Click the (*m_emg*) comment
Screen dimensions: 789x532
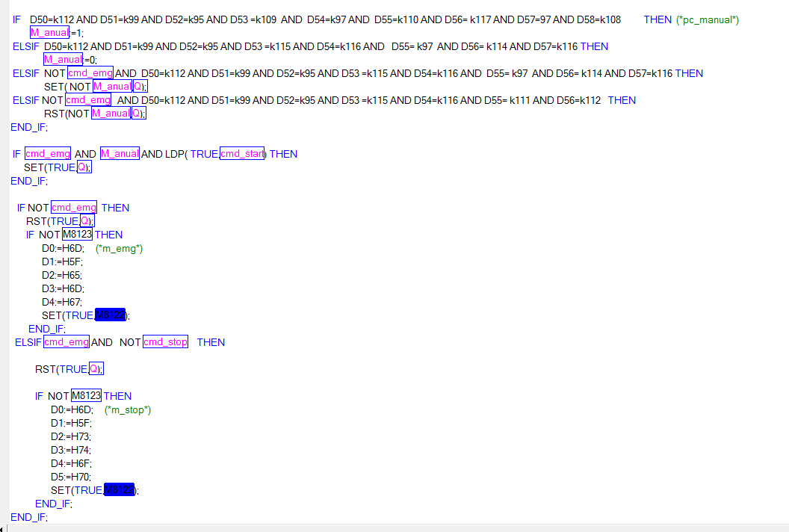(x=119, y=248)
